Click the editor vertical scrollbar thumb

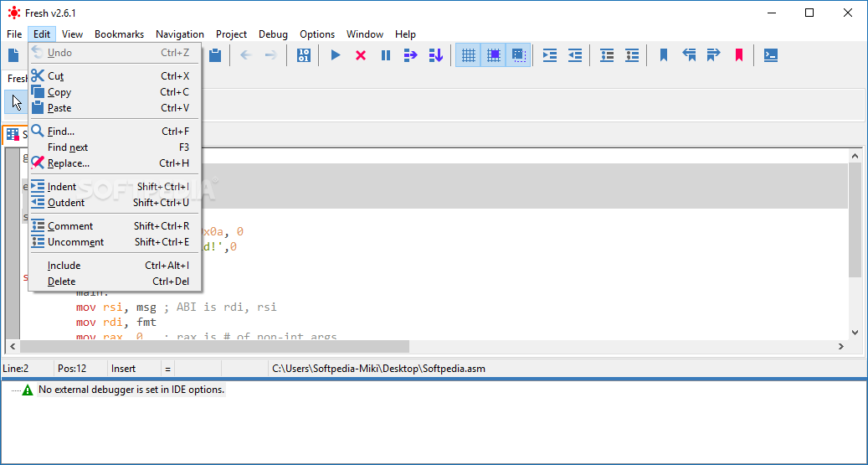click(855, 220)
